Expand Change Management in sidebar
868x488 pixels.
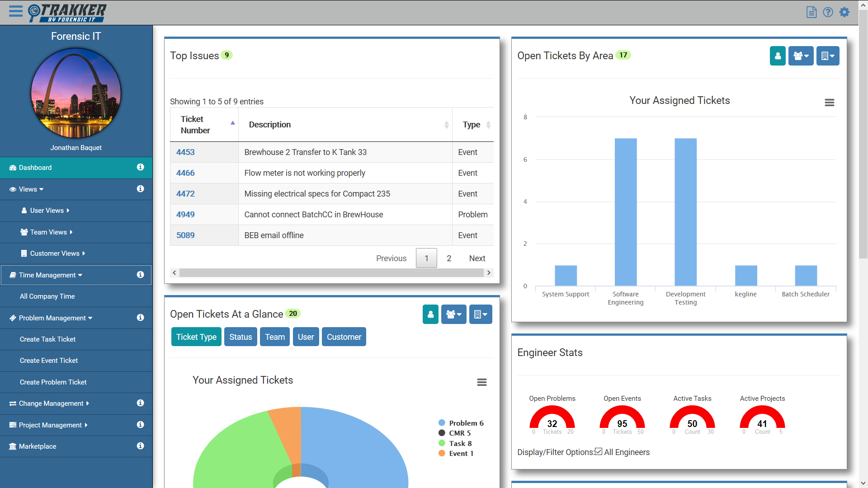(51, 404)
